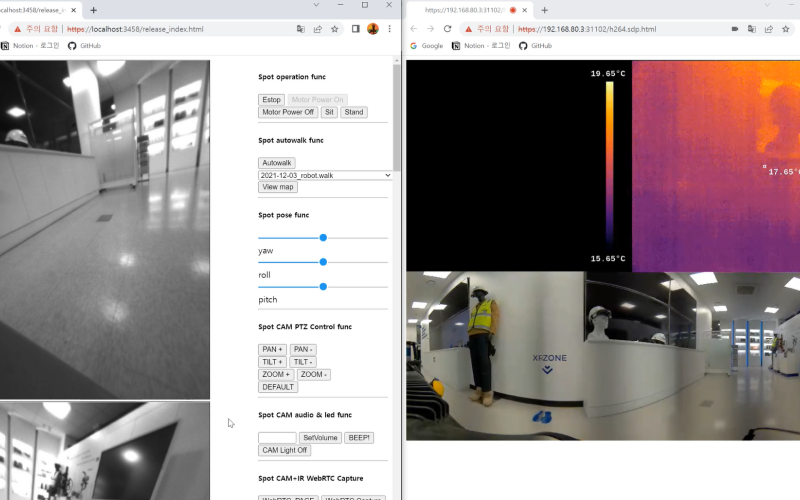Open Chrome profile avatar in the left window
Screen dimensions: 800x500
point(373,29)
